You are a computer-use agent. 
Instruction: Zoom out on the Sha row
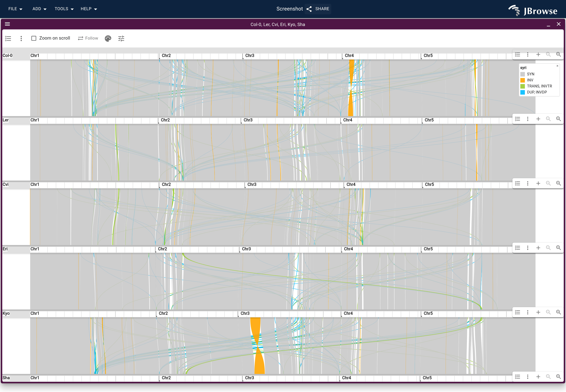point(548,377)
